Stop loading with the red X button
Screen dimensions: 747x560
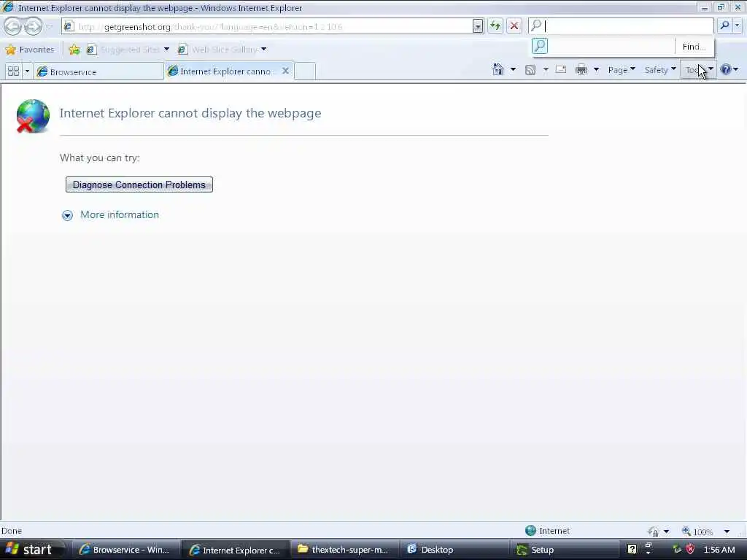tap(514, 26)
